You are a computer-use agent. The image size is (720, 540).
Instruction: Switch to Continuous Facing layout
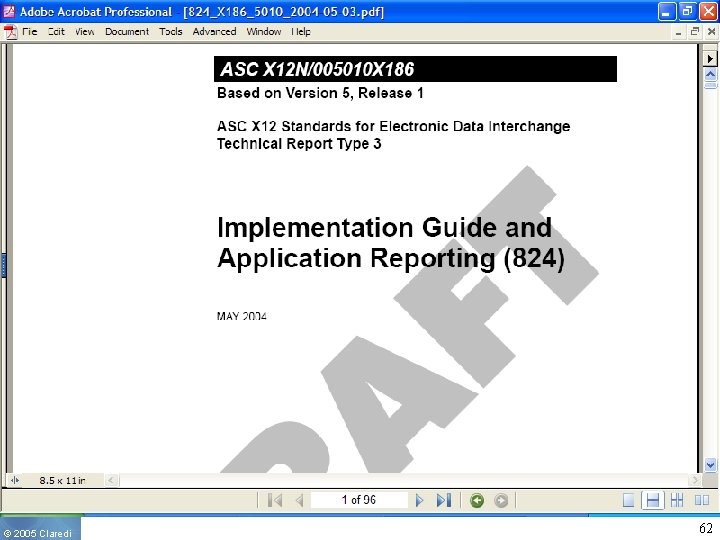677,500
